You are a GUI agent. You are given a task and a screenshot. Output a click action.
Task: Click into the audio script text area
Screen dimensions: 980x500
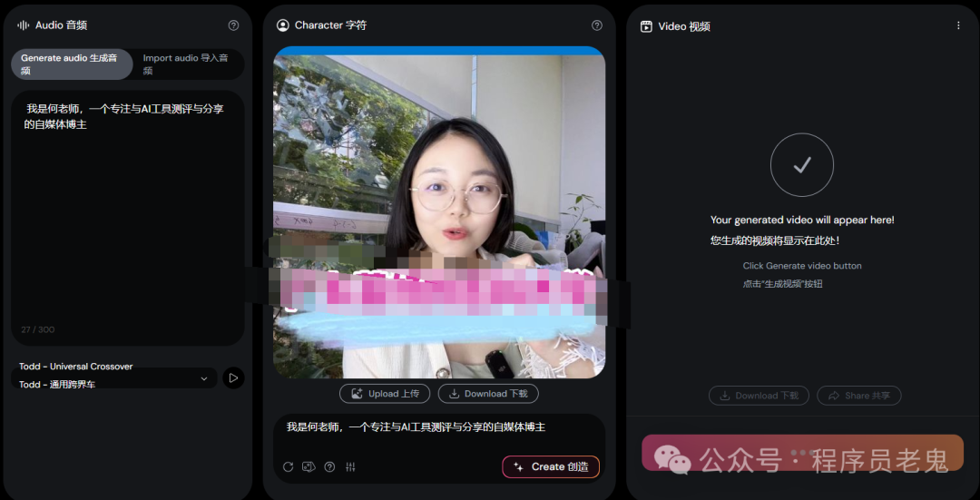128,219
